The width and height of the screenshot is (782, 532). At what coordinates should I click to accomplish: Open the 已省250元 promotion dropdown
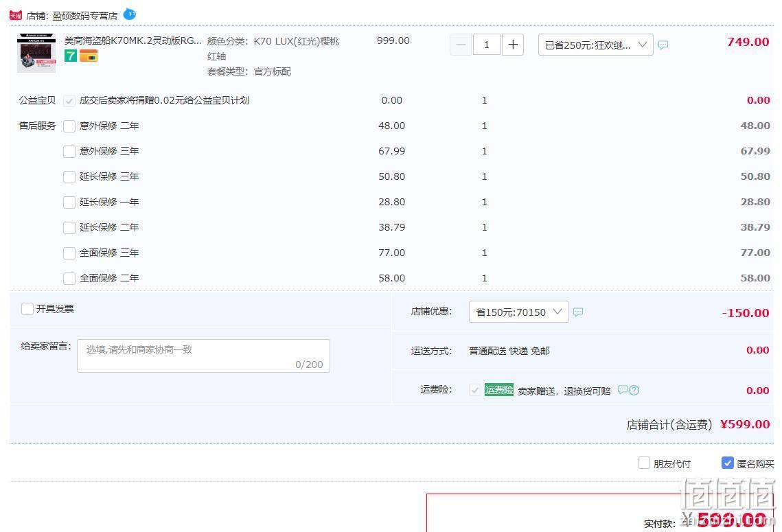596,45
